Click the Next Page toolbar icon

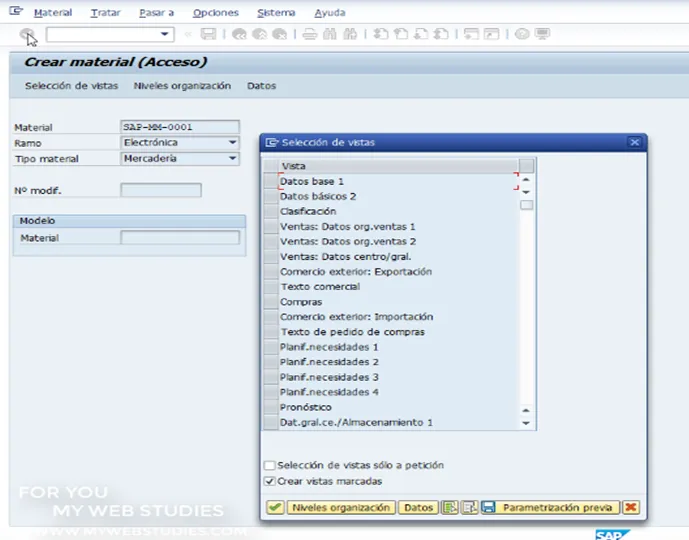point(421,34)
